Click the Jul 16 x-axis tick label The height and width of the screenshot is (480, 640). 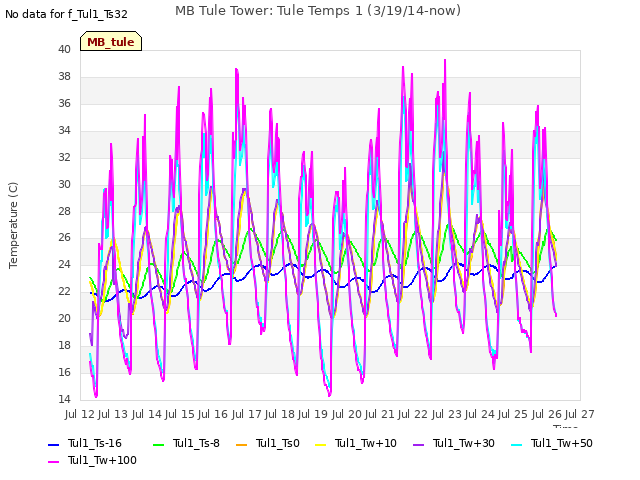[x=213, y=414]
